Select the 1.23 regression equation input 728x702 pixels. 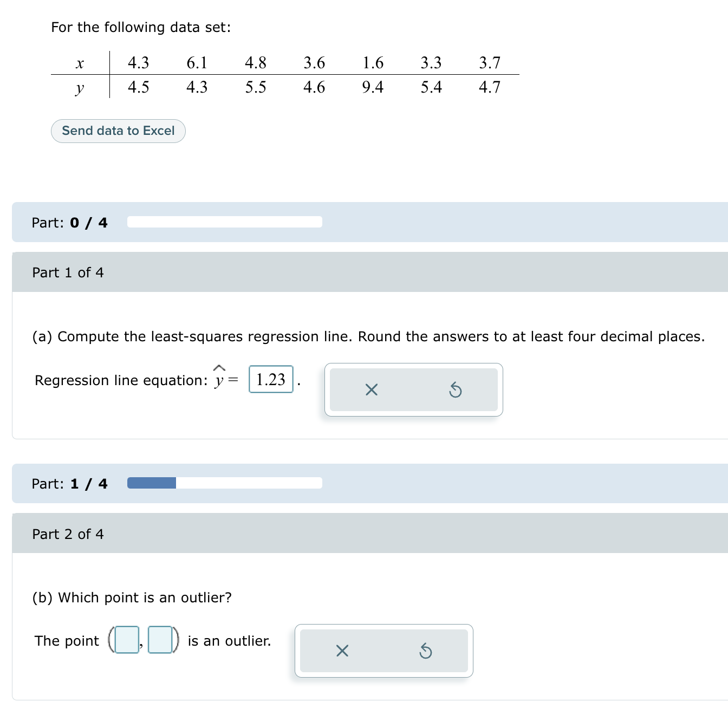click(x=270, y=379)
